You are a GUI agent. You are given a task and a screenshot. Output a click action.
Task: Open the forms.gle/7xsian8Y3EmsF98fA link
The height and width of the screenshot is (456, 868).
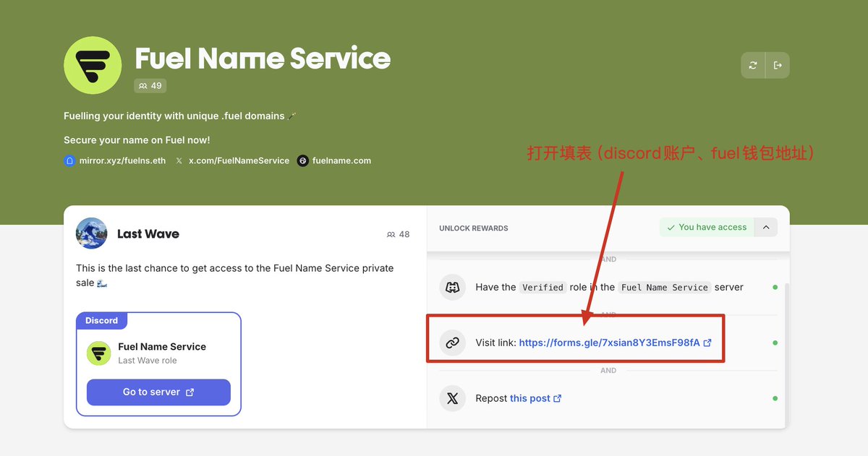tap(609, 343)
